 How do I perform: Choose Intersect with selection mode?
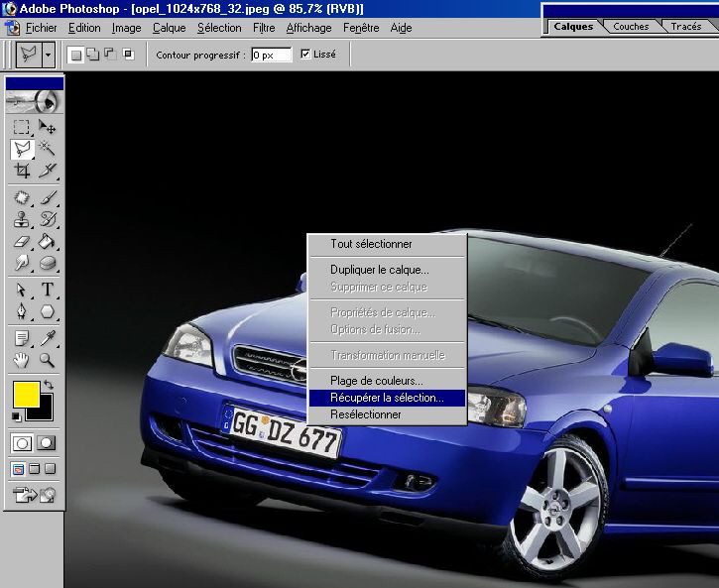(x=128, y=55)
